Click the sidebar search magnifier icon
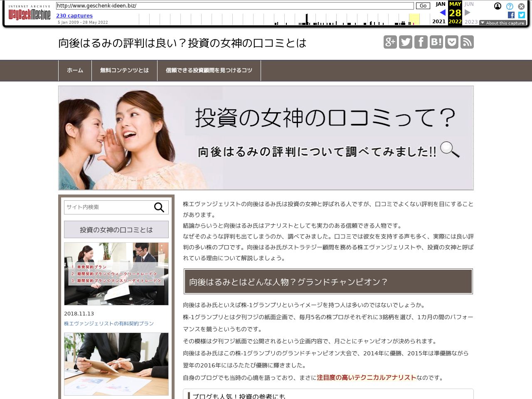Viewport: 532px width, 399px height. [159, 207]
